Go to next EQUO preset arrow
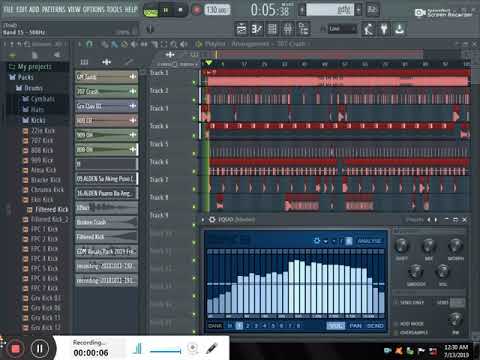 (x=435, y=220)
